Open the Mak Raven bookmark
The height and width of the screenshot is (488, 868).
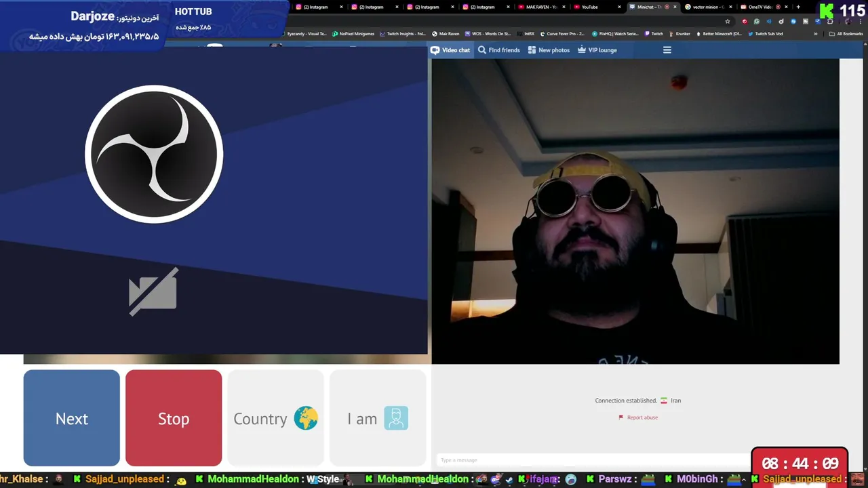tap(445, 33)
